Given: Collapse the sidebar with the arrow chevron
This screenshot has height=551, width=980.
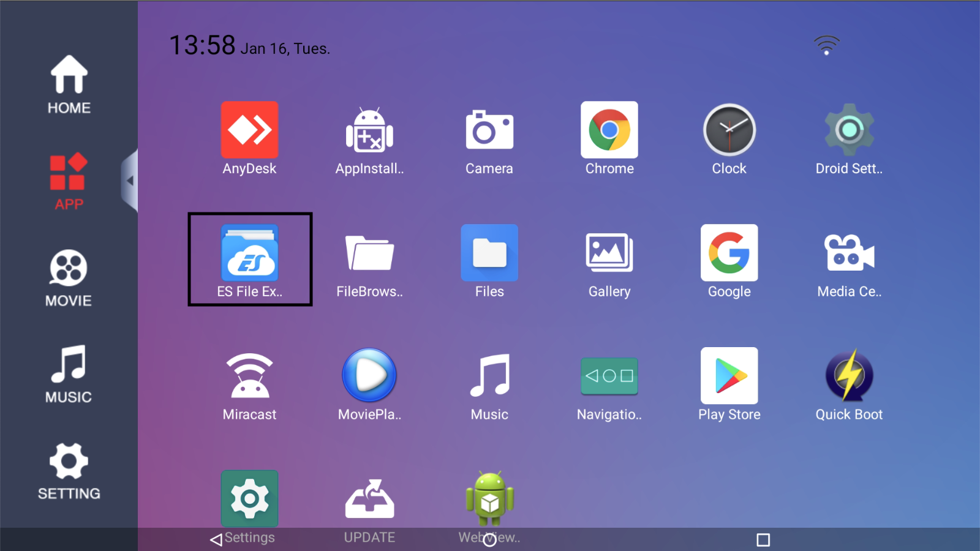Looking at the screenshot, I should (x=130, y=179).
